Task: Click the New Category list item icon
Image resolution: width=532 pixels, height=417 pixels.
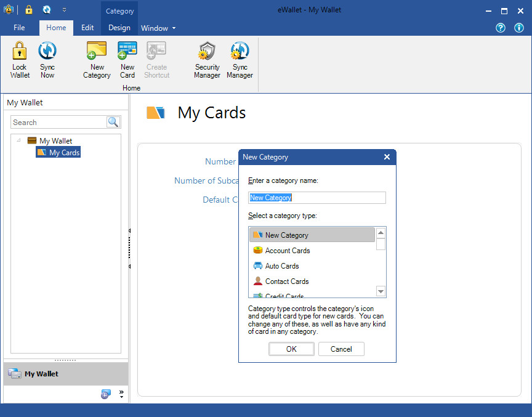Action: (258, 235)
